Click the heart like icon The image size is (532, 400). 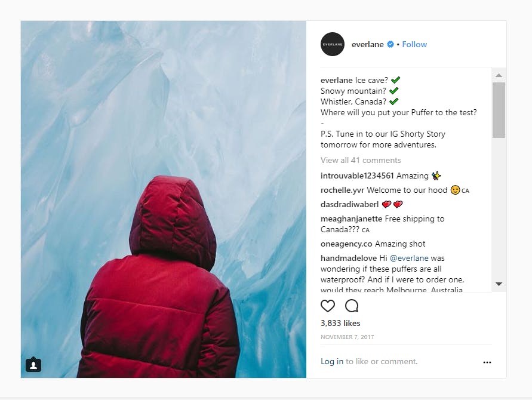pos(328,306)
